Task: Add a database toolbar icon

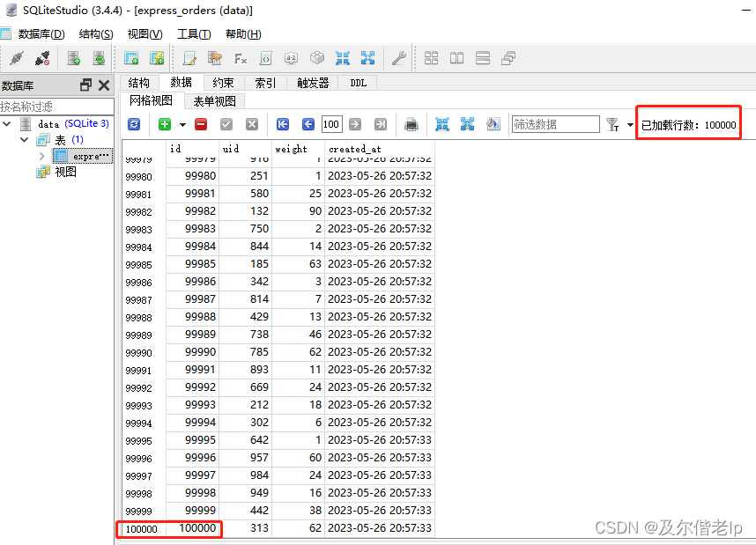Action: coord(73,58)
